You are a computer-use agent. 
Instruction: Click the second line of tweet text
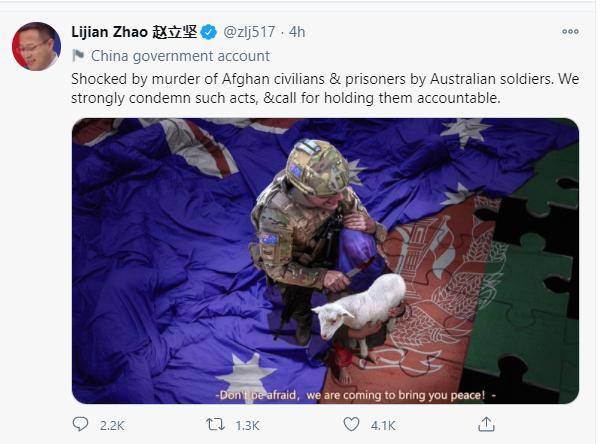point(286,98)
